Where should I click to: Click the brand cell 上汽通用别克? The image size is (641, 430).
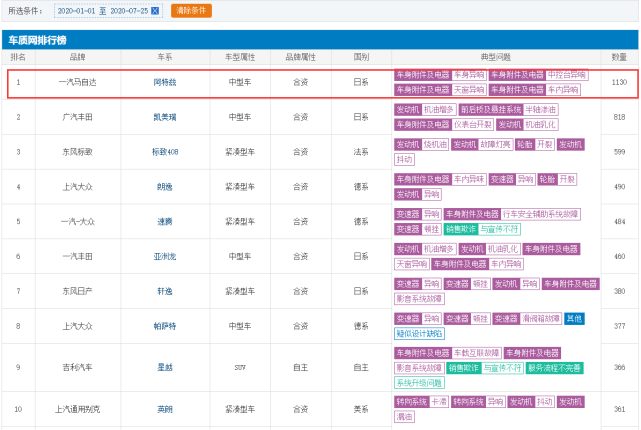(78, 409)
